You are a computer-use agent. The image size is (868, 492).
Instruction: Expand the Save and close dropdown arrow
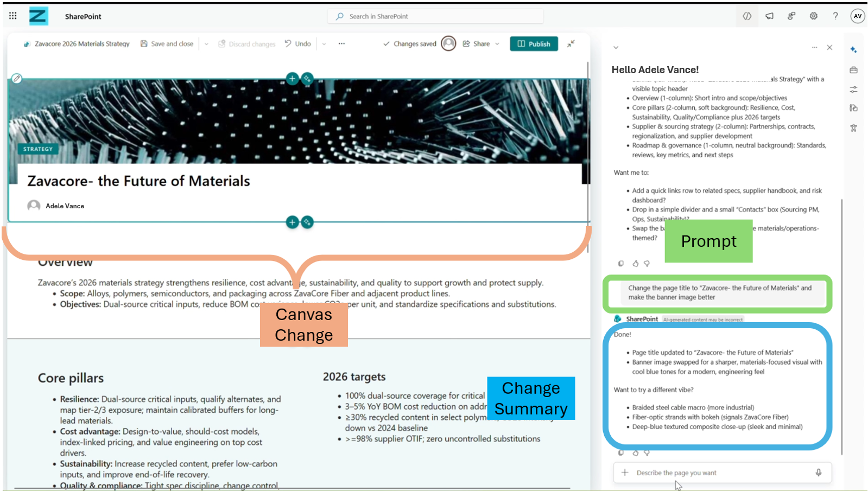pos(206,44)
